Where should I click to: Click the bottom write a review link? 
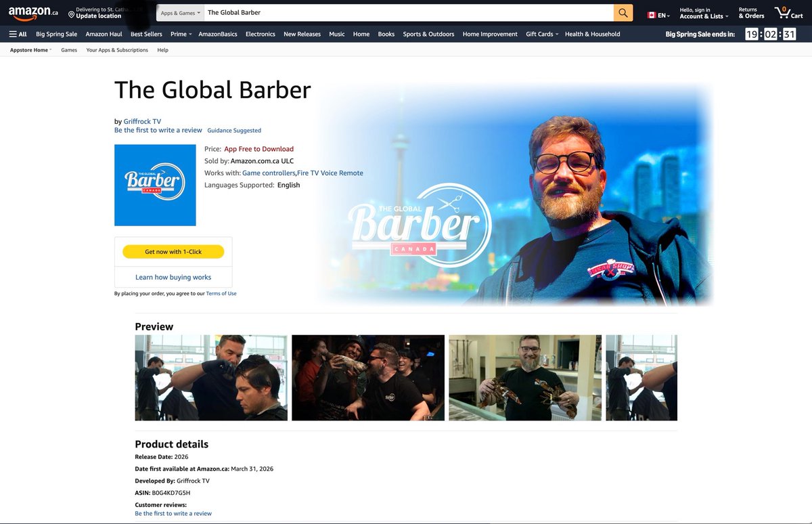coord(173,513)
